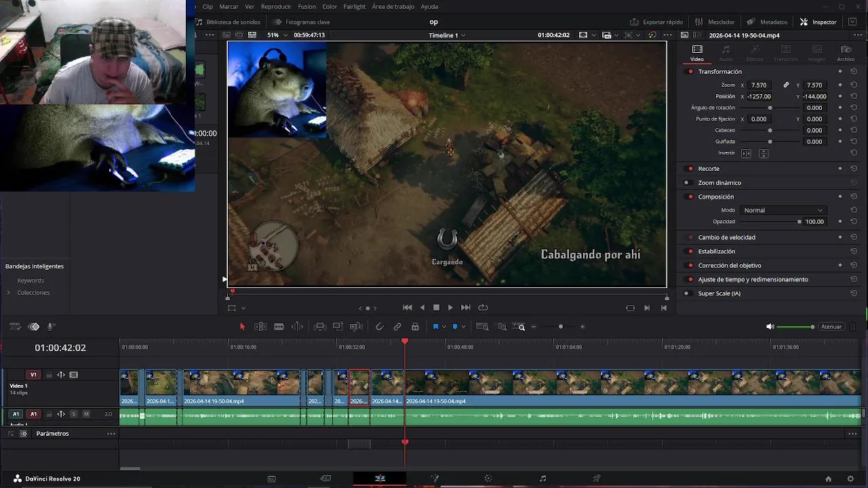This screenshot has width=868, height=488.
Task: Activate the Trim edit mode tool
Action: pyautogui.click(x=260, y=327)
